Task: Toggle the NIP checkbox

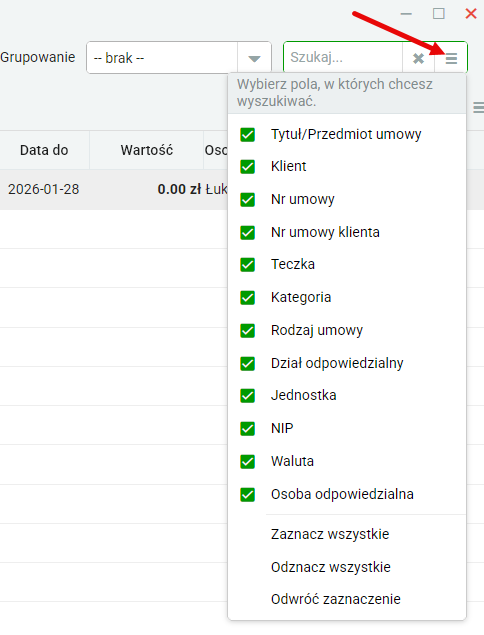Action: (x=247, y=428)
